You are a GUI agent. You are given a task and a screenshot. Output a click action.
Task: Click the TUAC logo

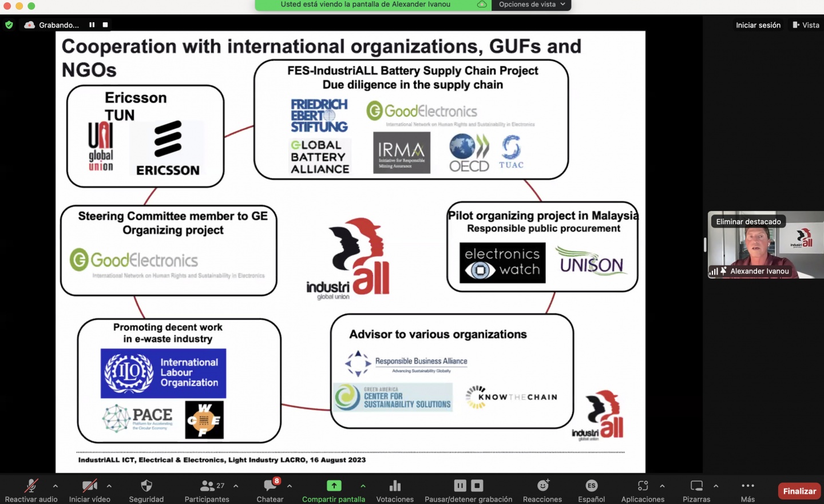point(511,152)
